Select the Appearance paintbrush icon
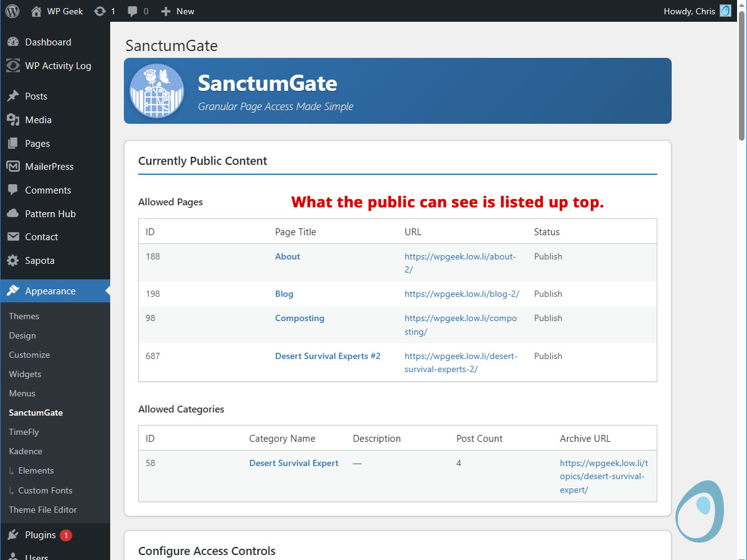 (x=14, y=291)
